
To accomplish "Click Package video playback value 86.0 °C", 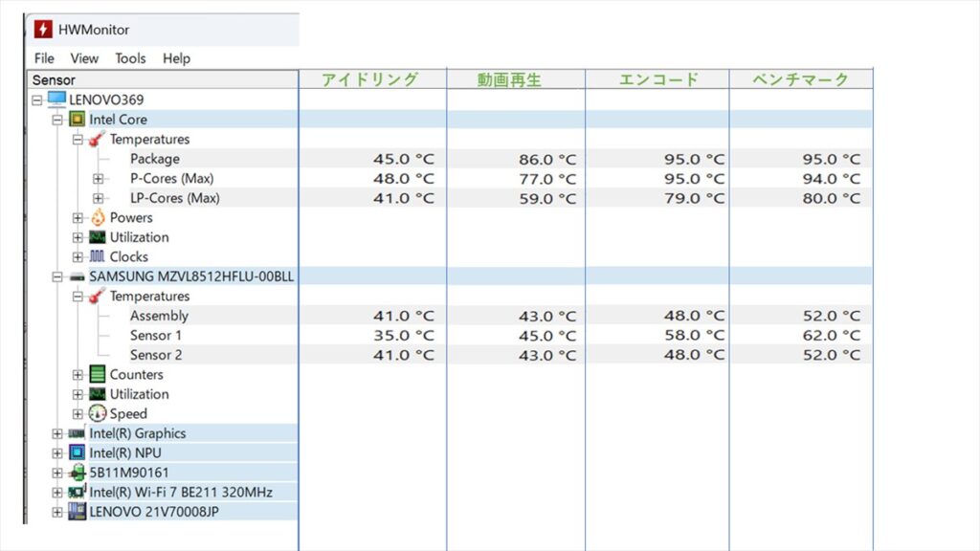I will (547, 160).
